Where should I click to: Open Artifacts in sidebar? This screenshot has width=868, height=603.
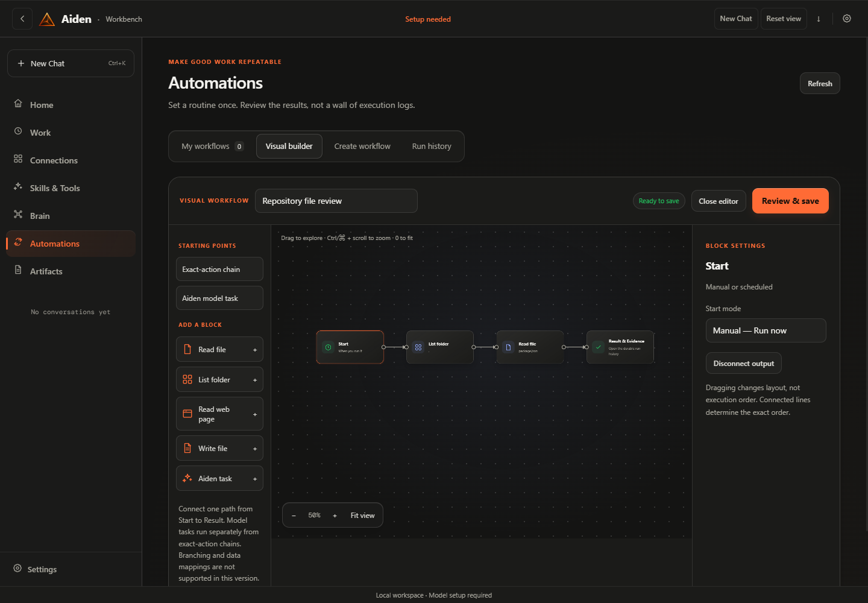point(71,271)
